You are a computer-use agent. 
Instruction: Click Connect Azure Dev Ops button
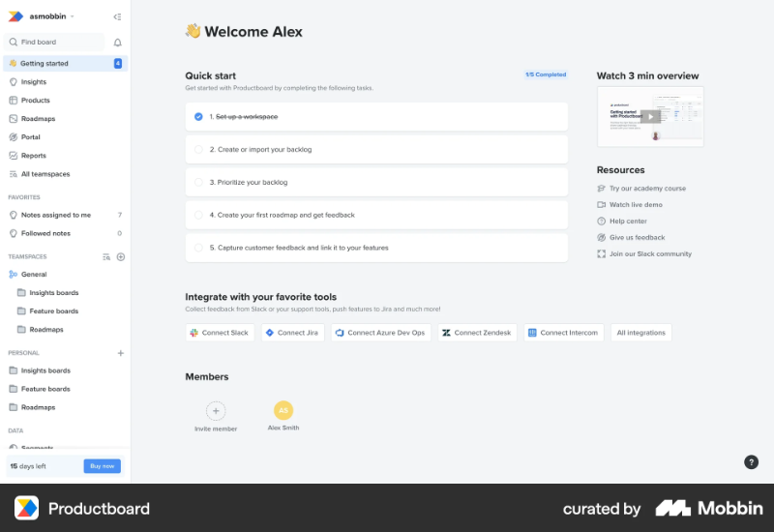[381, 333]
